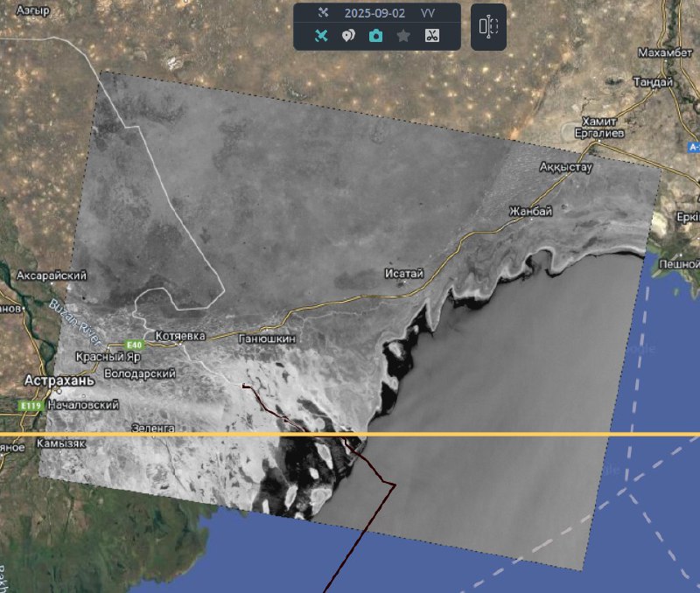Click the E40 road marker badge

133,344
